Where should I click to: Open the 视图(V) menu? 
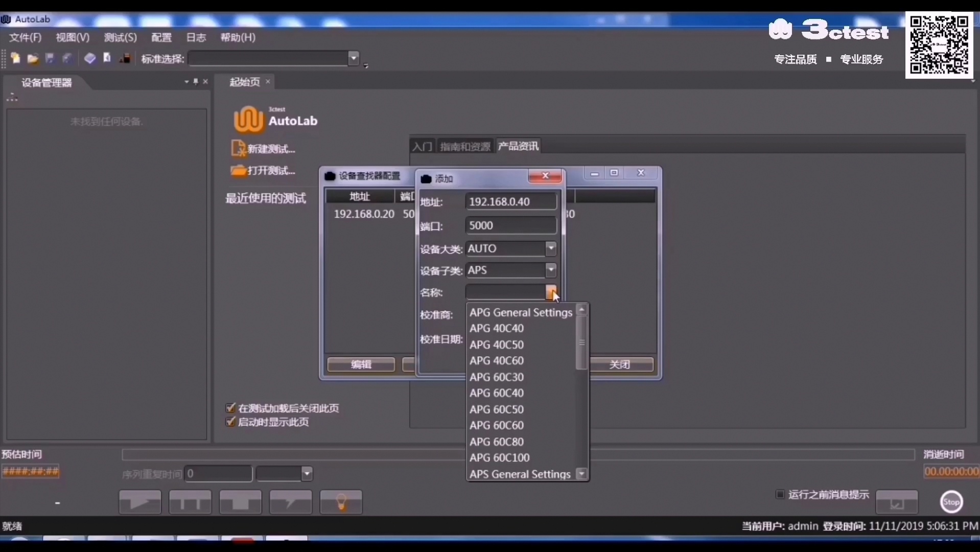click(x=73, y=37)
